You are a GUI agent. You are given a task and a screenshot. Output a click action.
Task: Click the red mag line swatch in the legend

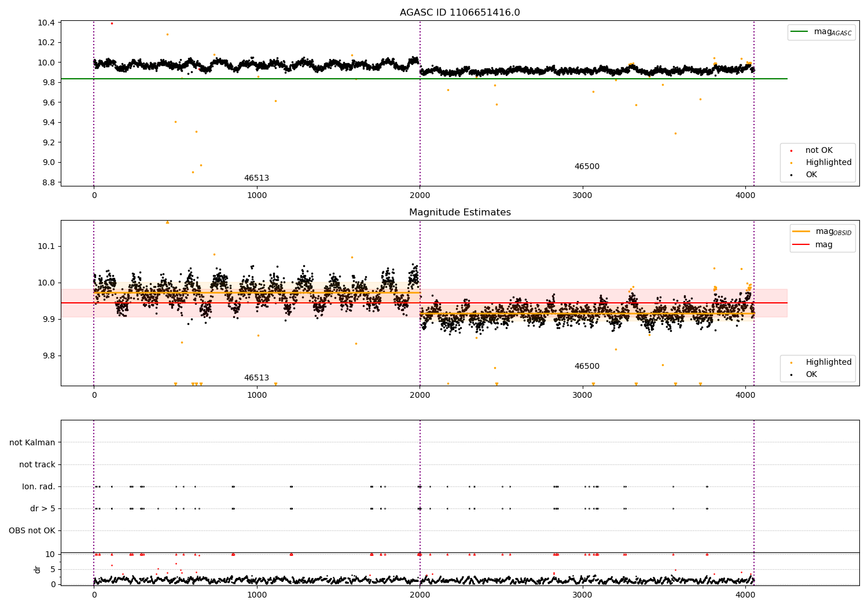[801, 245]
